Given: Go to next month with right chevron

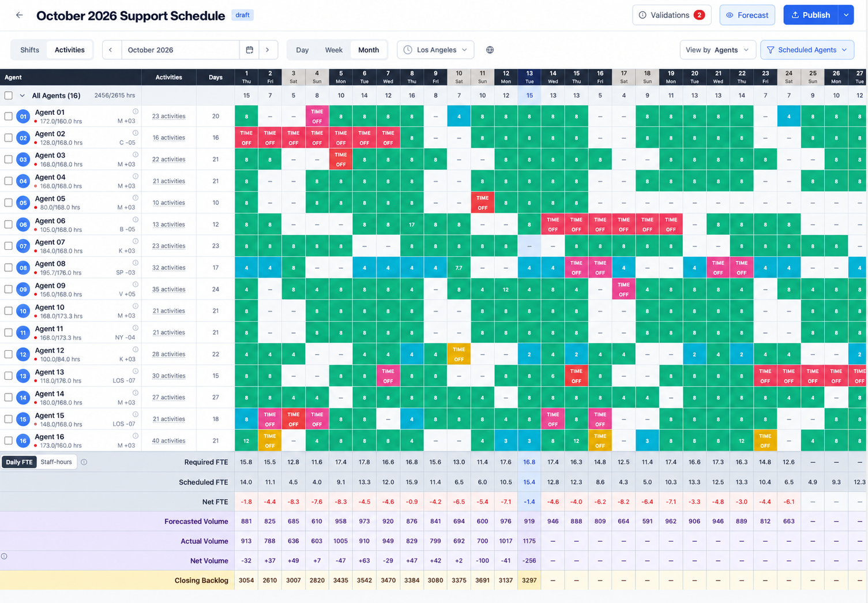Looking at the screenshot, I should pyautogui.click(x=268, y=50).
